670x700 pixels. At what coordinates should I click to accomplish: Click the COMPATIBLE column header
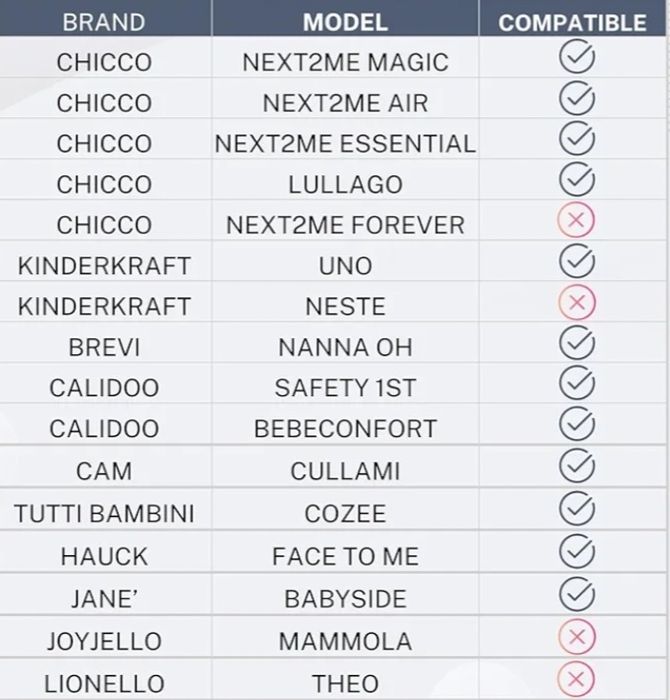(572, 22)
